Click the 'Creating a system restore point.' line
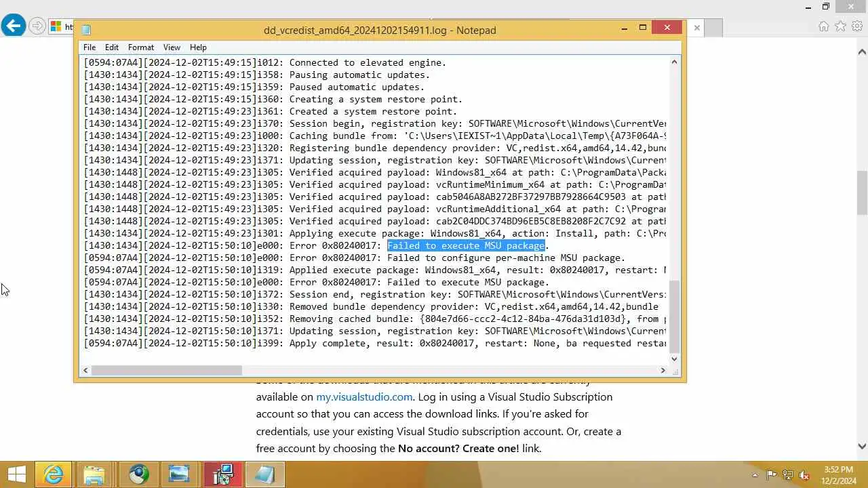The width and height of the screenshot is (868, 488). coord(273,99)
